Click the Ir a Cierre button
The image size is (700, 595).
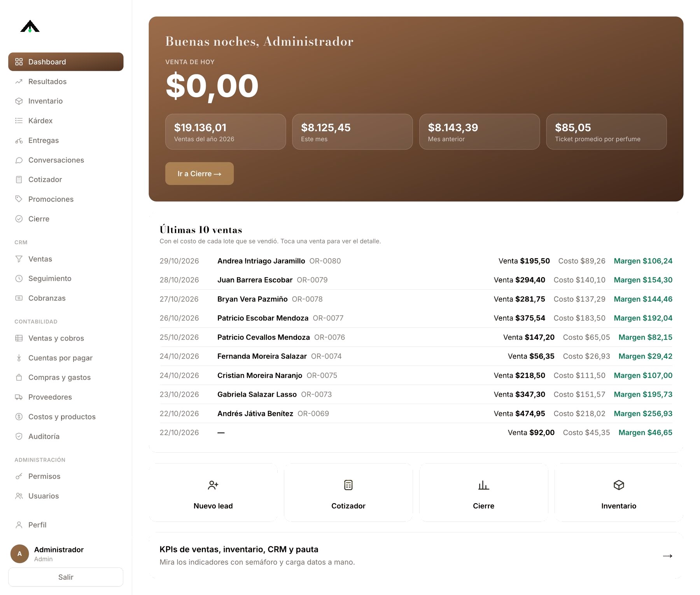pos(199,173)
